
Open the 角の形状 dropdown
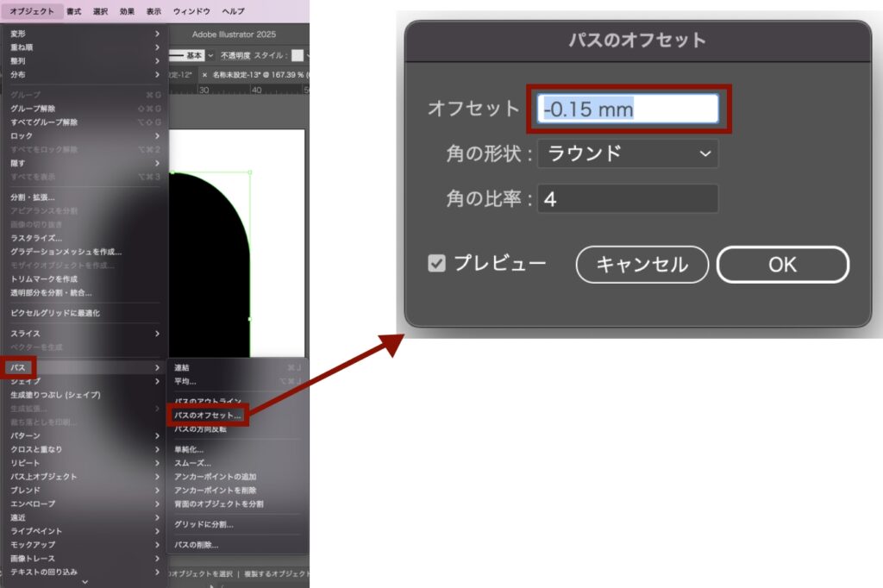pos(627,153)
